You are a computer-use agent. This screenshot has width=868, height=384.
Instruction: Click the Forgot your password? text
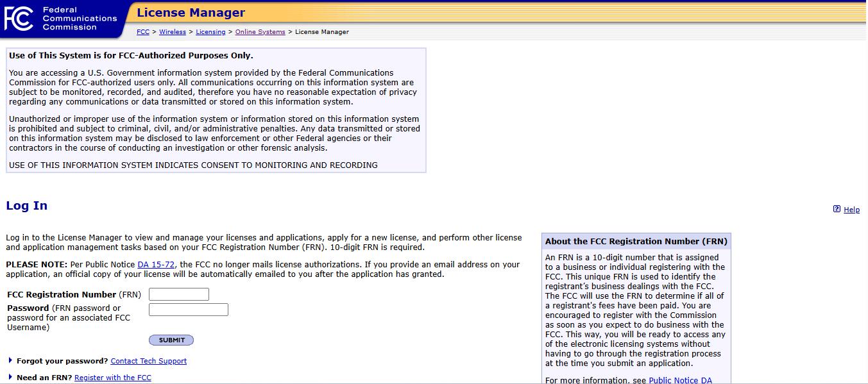[x=62, y=361]
